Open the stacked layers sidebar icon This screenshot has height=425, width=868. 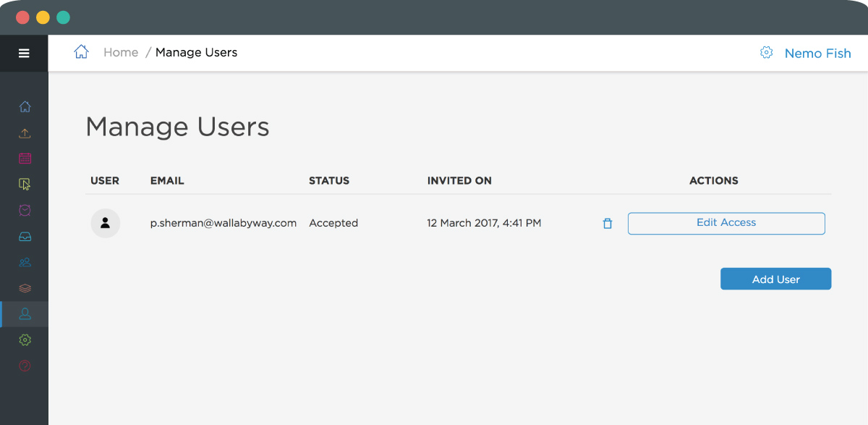point(25,288)
